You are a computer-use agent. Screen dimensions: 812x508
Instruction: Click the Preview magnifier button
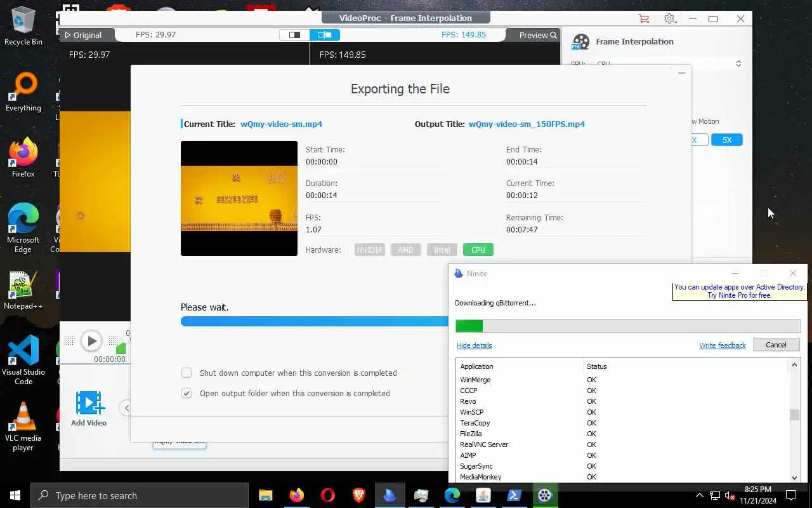538,35
